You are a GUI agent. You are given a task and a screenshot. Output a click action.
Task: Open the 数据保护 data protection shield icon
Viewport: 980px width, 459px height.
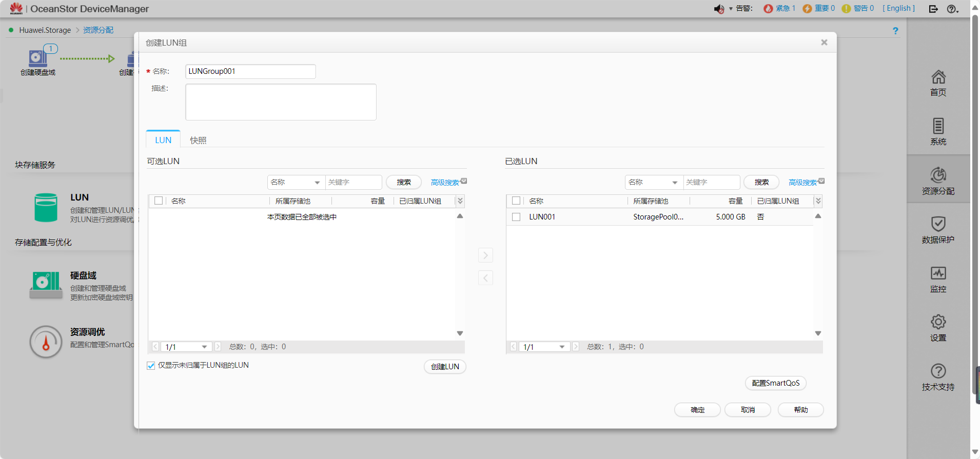coord(938,225)
